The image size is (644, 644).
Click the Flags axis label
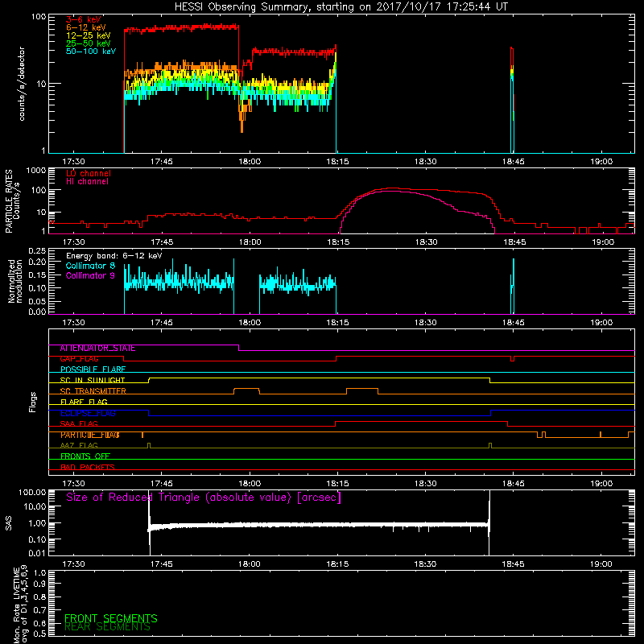[32, 402]
